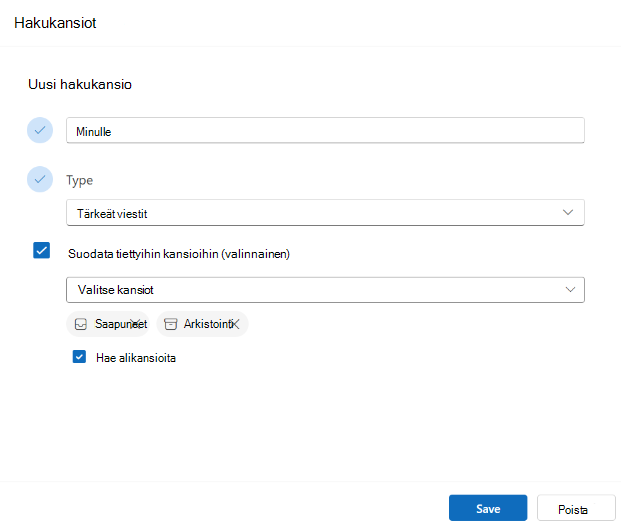Click the folder name field containing Minulle
Image resolution: width=621 pixels, height=528 pixels.
click(325, 130)
